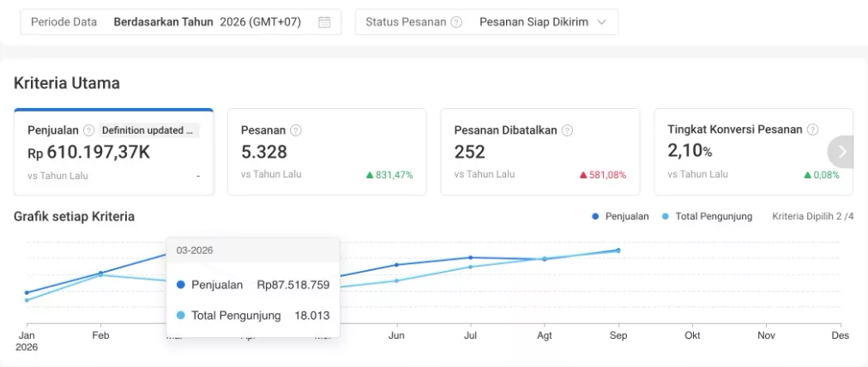Click help icon beside Tingkat Konversi Pesanan

[812, 129]
